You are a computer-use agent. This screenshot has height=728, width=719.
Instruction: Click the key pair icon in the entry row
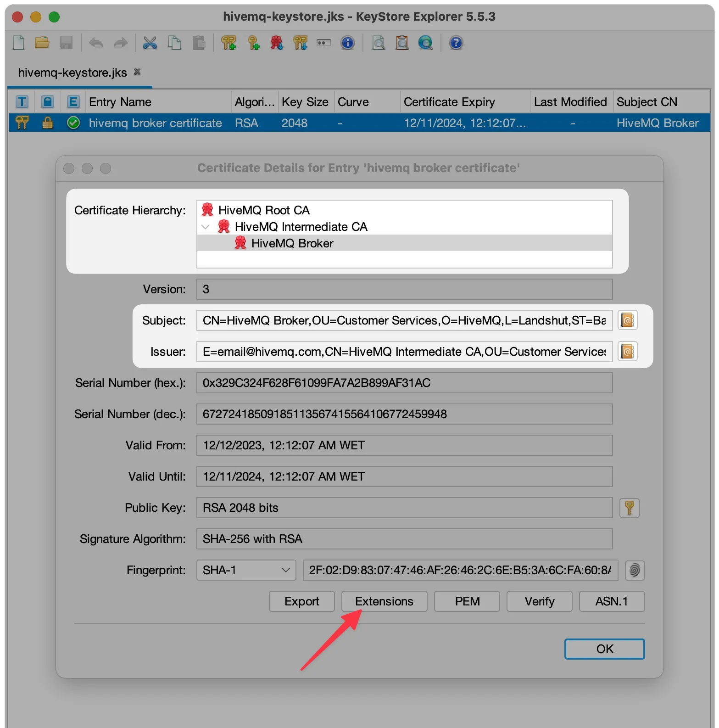(x=22, y=123)
